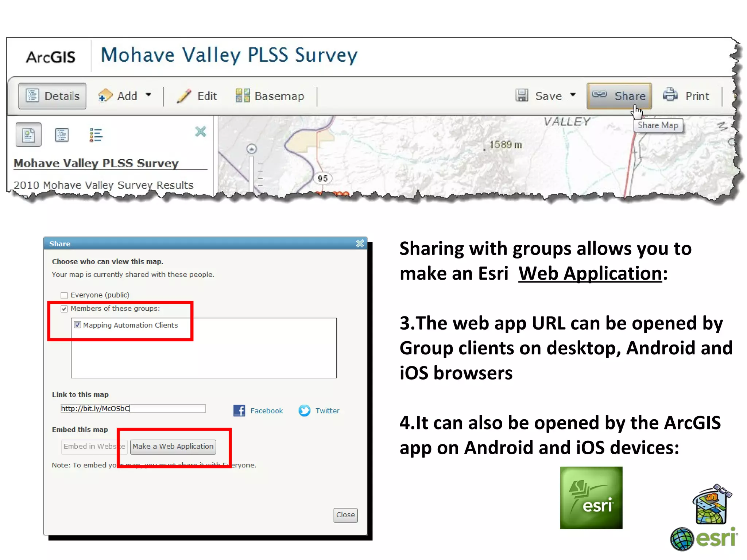747x560 pixels.
Task: Show the map legend icon
Action: point(96,135)
